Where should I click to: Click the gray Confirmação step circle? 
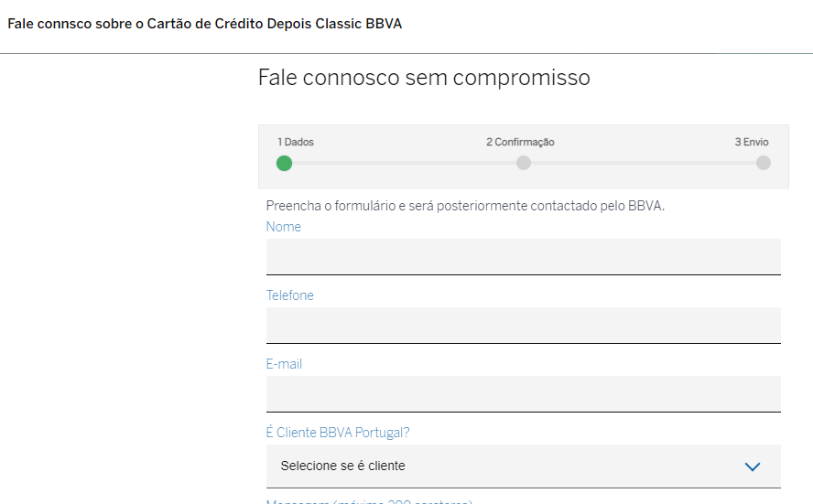[524, 163]
